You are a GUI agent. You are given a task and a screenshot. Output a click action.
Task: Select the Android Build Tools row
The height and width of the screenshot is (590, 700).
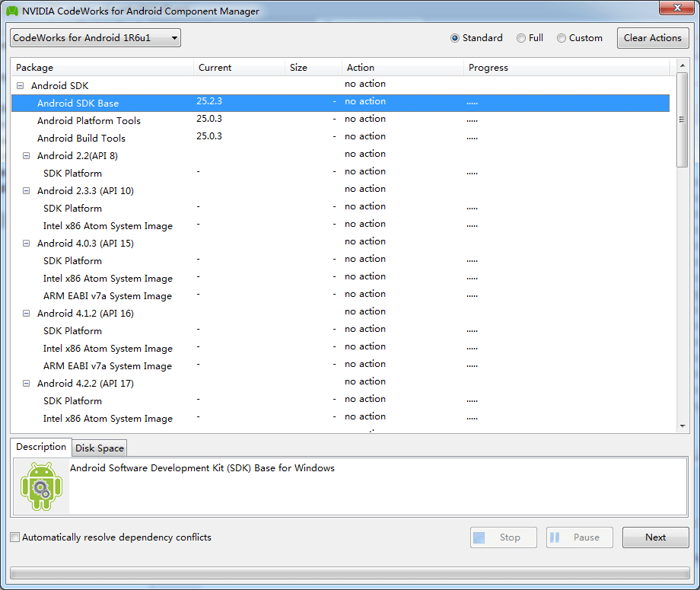[340, 138]
